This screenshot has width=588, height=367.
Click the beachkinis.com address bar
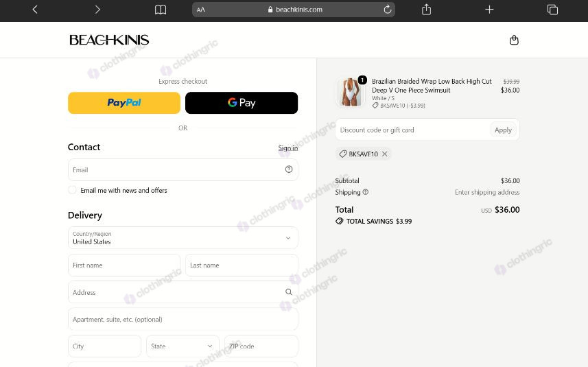pos(294,10)
